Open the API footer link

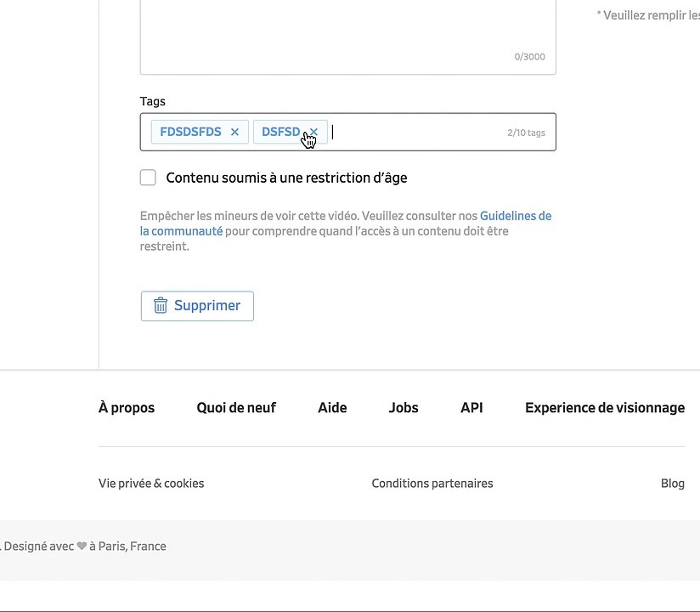(x=471, y=407)
